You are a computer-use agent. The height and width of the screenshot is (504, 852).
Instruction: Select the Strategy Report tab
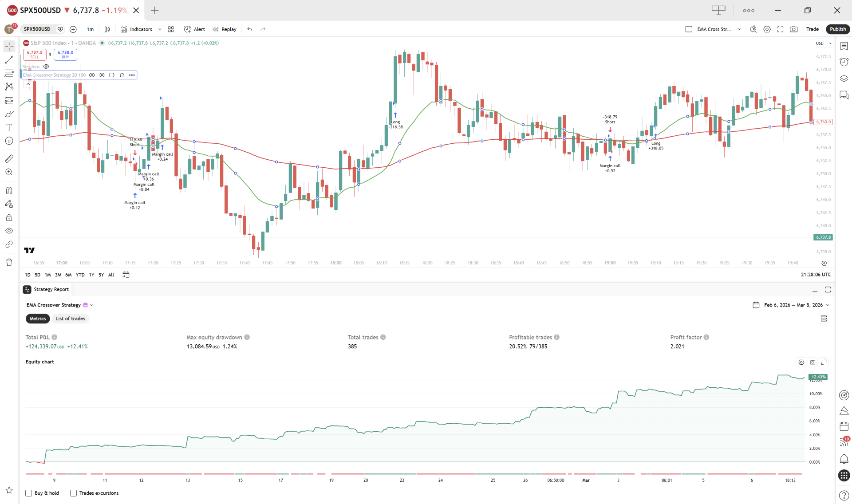click(51, 289)
